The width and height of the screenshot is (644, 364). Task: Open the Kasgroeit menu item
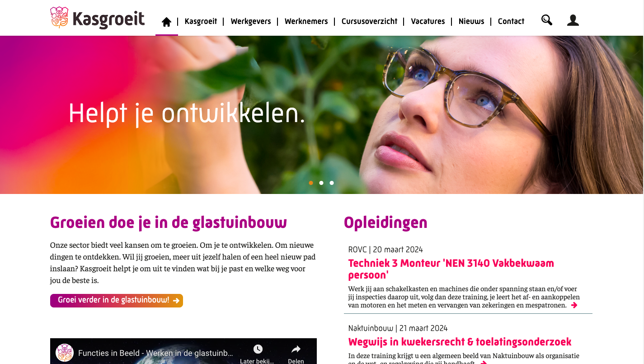201,21
